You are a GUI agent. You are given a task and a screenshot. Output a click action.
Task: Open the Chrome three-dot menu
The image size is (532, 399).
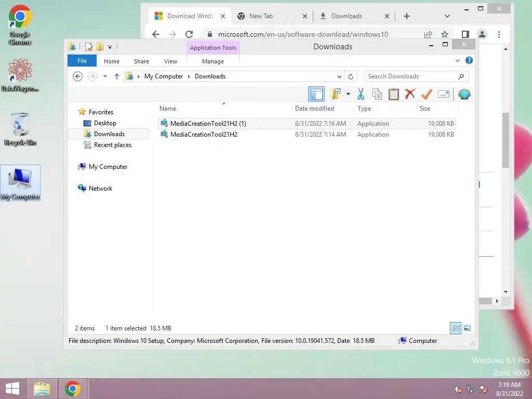click(x=499, y=34)
